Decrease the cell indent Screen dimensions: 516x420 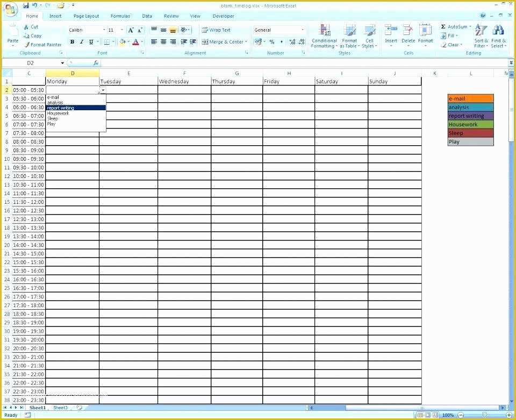click(x=184, y=42)
